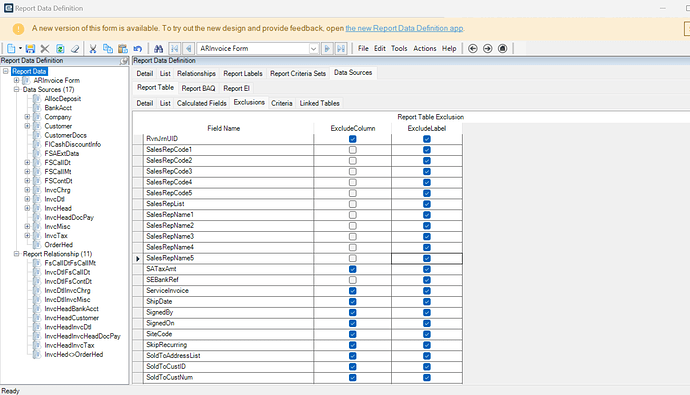This screenshot has width=690, height=395.
Task: Click the ExcludeColumn column header
Action: point(352,128)
